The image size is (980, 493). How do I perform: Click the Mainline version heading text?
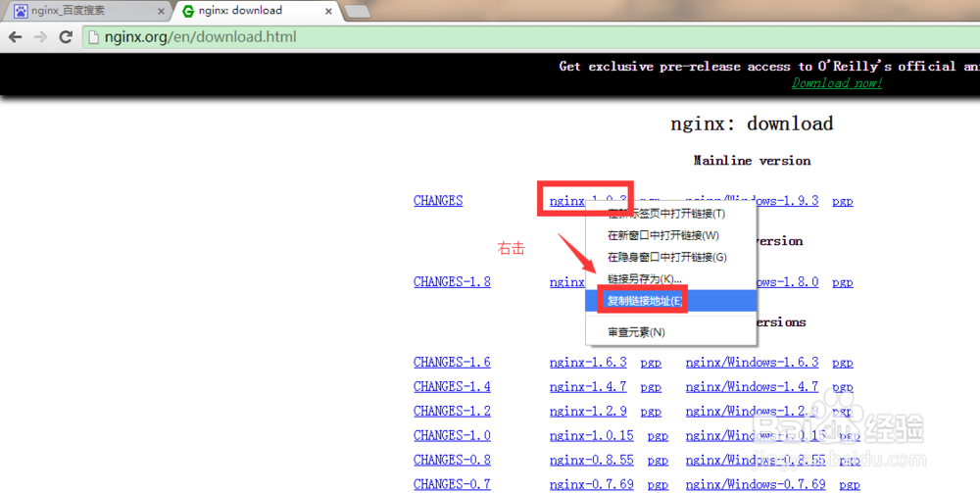[752, 161]
